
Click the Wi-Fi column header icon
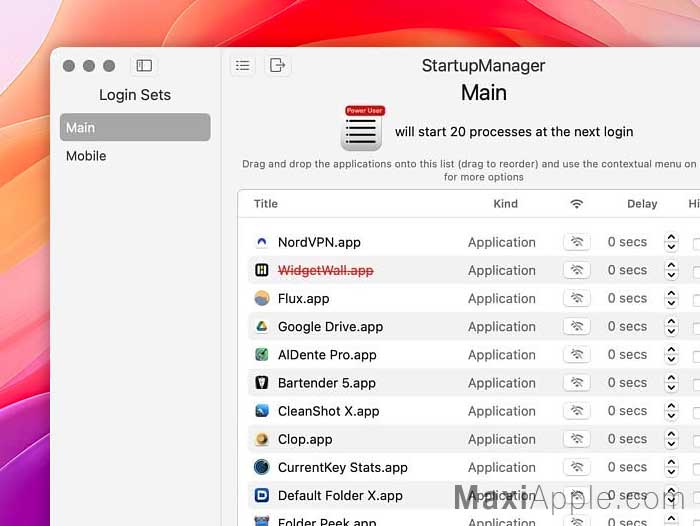coord(576,204)
